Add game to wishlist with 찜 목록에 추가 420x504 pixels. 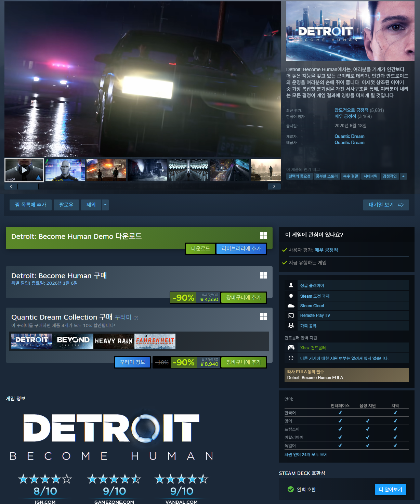[x=30, y=205]
